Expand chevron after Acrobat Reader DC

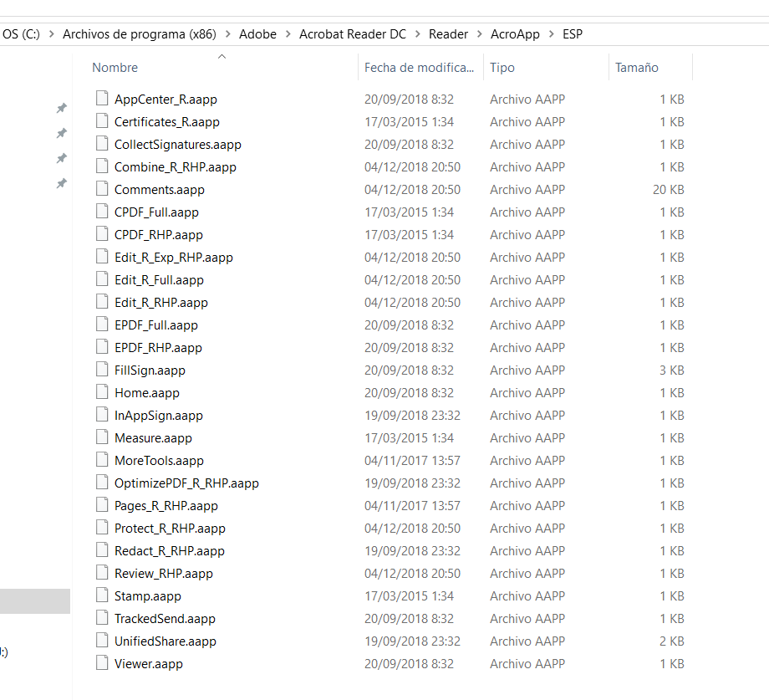417,34
